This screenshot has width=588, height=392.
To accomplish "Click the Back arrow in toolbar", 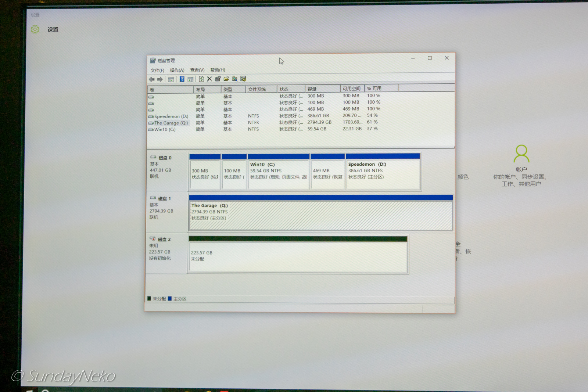I will [x=151, y=79].
